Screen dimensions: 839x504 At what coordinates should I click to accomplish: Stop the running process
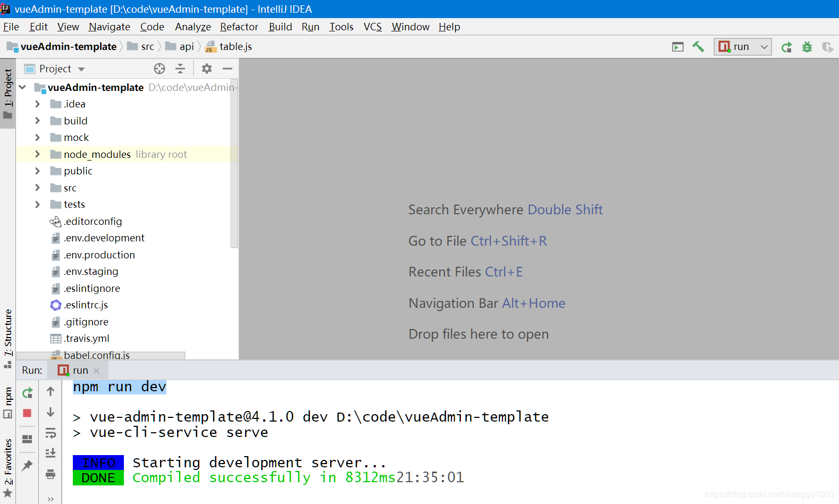click(28, 413)
